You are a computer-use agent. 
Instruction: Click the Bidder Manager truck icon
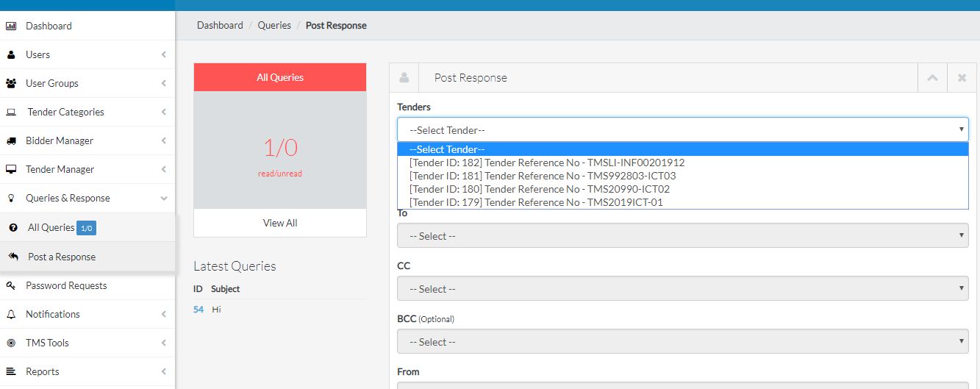click(11, 140)
